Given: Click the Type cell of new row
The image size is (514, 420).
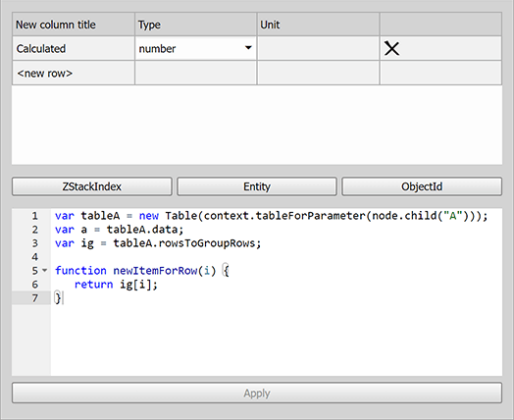Looking at the screenshot, I should point(195,74).
